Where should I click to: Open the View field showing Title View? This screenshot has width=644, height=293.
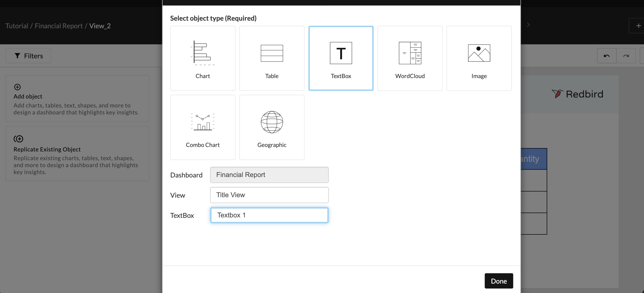(x=269, y=195)
